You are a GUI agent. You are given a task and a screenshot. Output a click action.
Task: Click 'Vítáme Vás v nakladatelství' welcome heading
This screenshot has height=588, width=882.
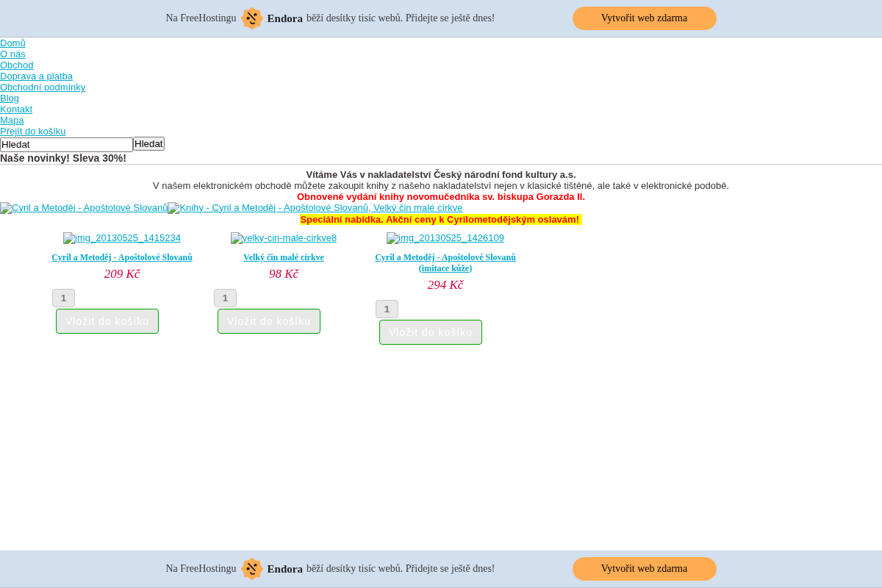[x=441, y=175]
